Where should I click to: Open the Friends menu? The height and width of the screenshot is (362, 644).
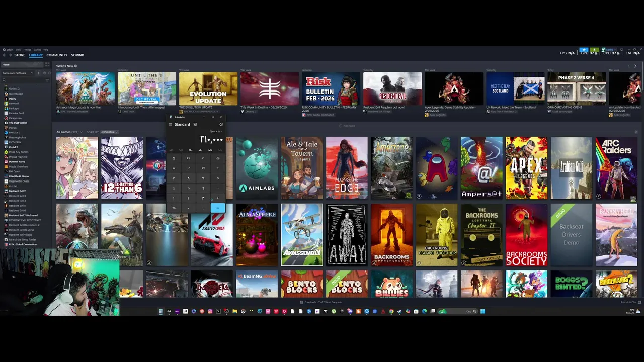coord(27,50)
